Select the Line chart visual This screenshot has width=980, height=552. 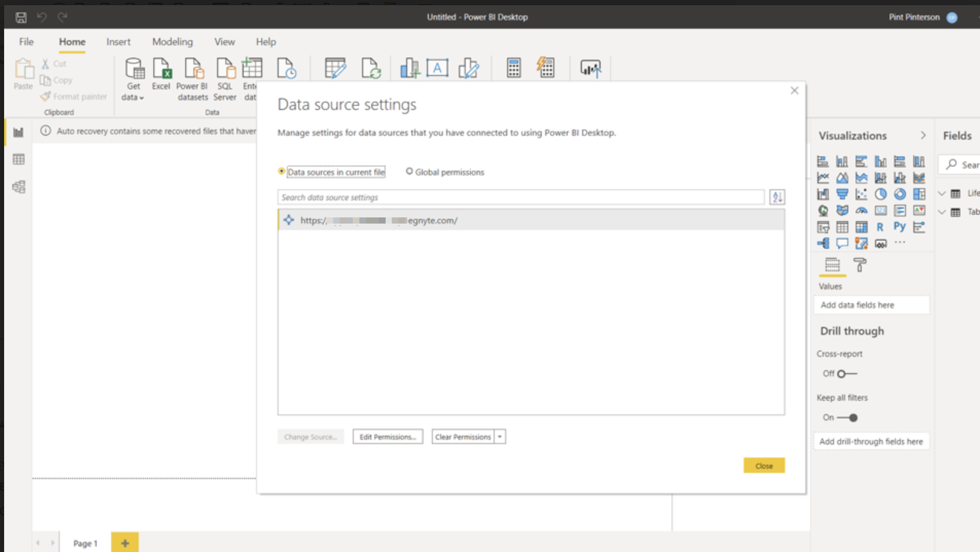[823, 178]
